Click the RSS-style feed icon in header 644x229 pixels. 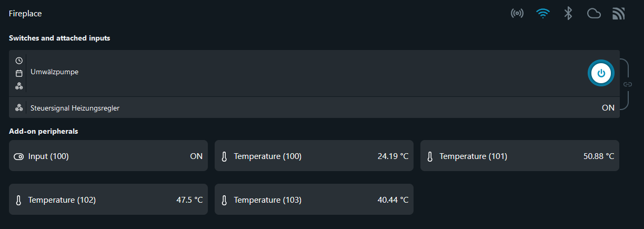(x=619, y=14)
